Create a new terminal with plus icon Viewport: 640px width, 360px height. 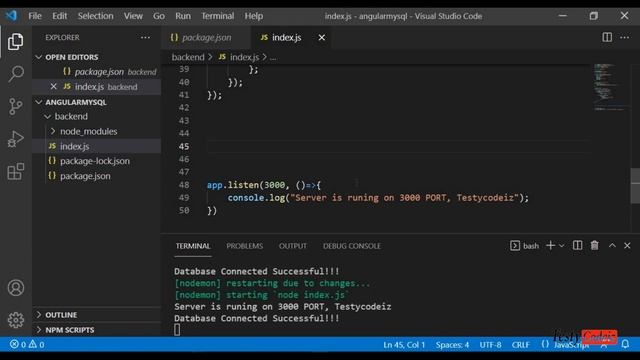click(x=550, y=245)
